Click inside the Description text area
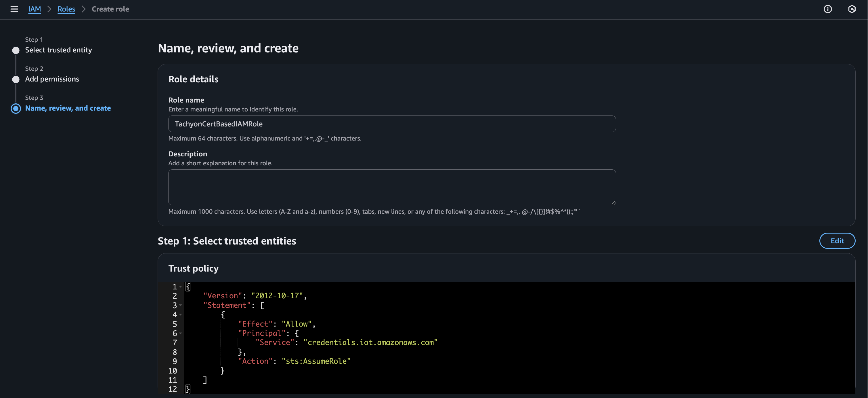This screenshot has width=868, height=398. (391, 187)
